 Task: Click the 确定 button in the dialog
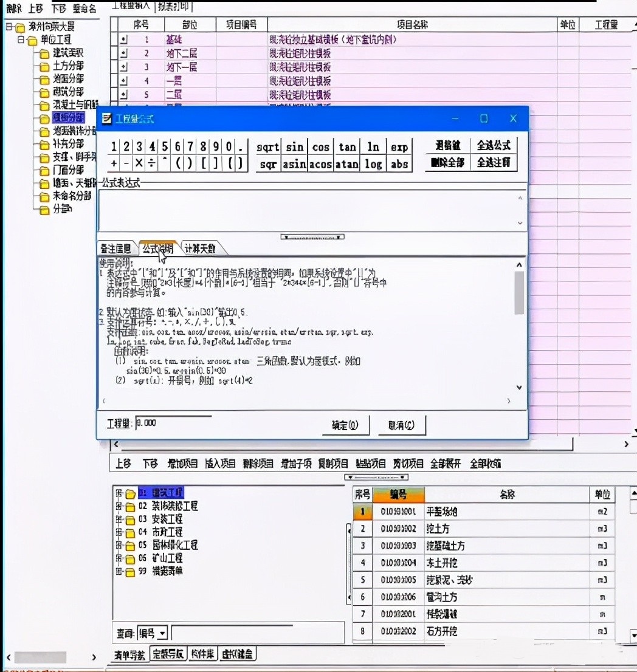click(x=345, y=425)
